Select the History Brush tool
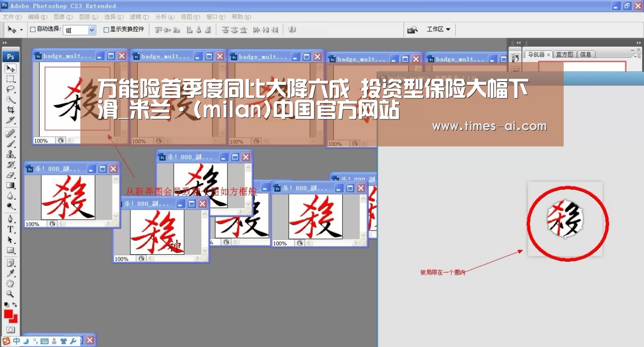 10,165
